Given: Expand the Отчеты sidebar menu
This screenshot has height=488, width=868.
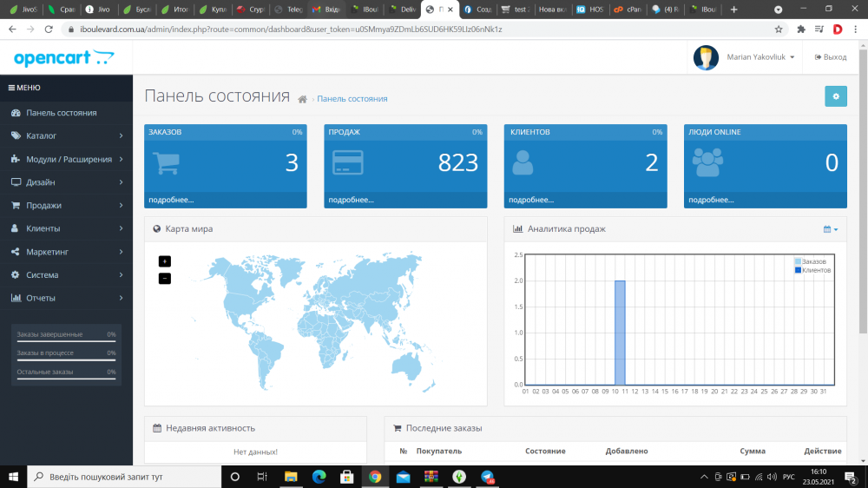Looking at the screenshot, I should (x=67, y=298).
